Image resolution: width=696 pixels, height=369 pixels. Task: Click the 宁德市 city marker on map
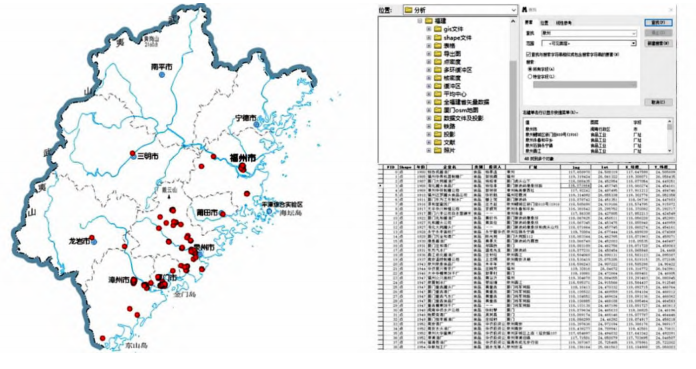pos(256,125)
